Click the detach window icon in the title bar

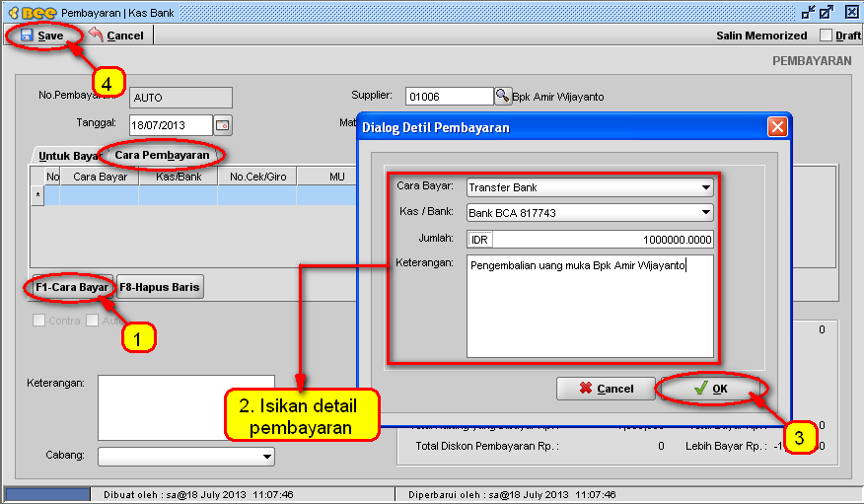click(809, 12)
